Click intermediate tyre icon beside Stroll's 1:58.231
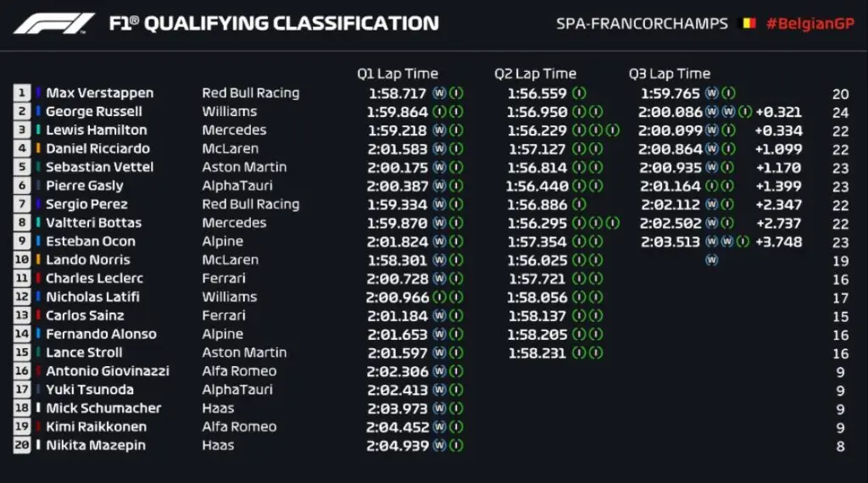Image resolution: width=868 pixels, height=483 pixels. pos(580,353)
